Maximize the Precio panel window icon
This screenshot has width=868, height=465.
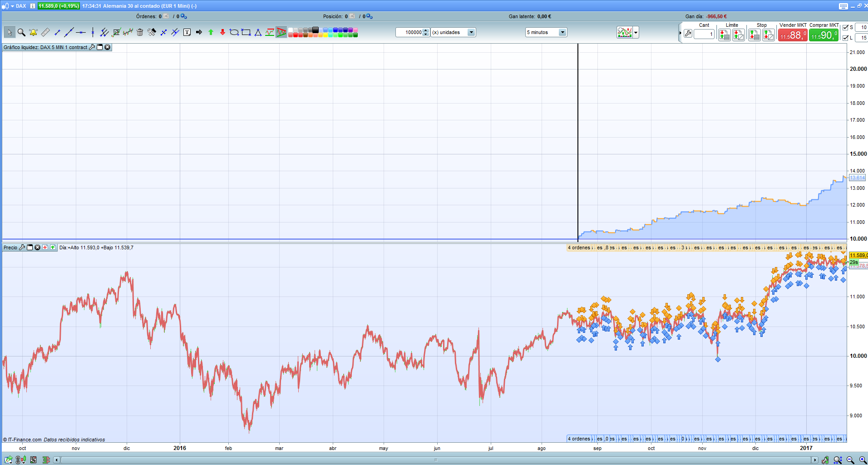(x=30, y=247)
